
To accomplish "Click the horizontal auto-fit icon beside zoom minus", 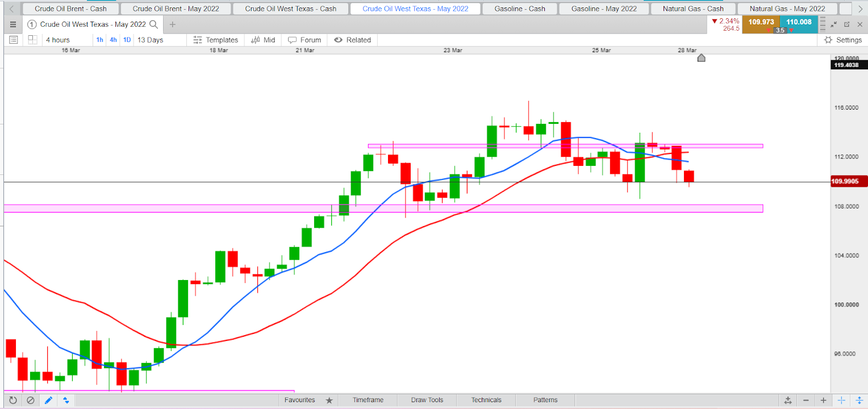I will [788, 400].
